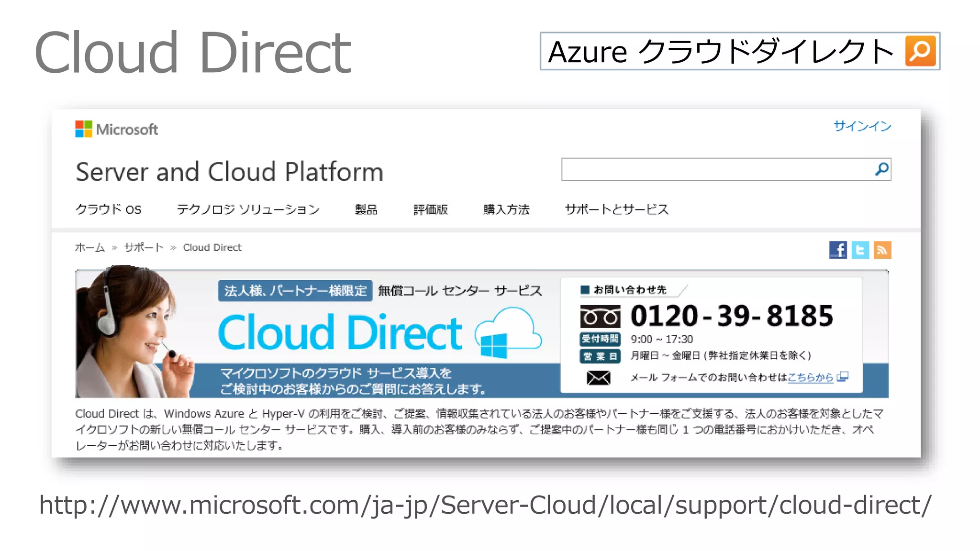Screen dimensions: 980x551
Task: Click the URL text at slide bottom
Action: (485, 505)
